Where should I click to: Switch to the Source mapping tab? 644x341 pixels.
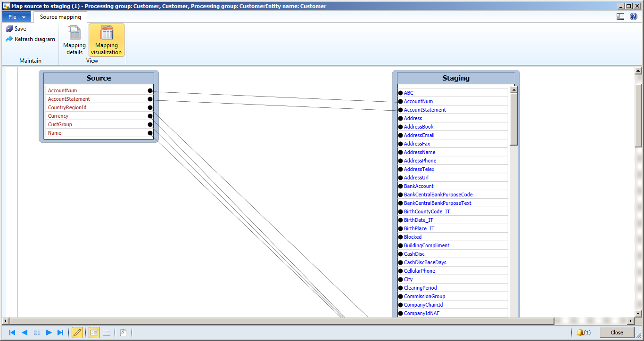pyautogui.click(x=60, y=16)
